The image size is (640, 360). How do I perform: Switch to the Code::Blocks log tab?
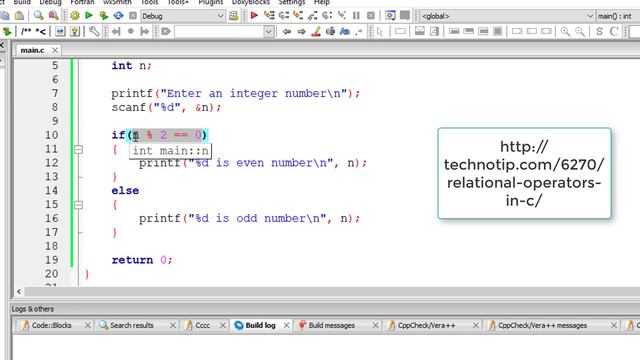51,325
